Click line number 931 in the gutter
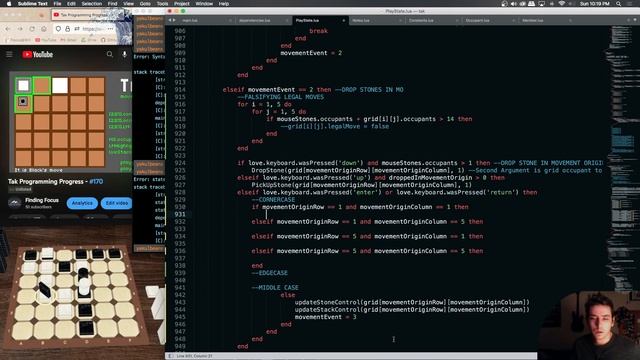This screenshot has width=640, height=360. tap(180, 214)
